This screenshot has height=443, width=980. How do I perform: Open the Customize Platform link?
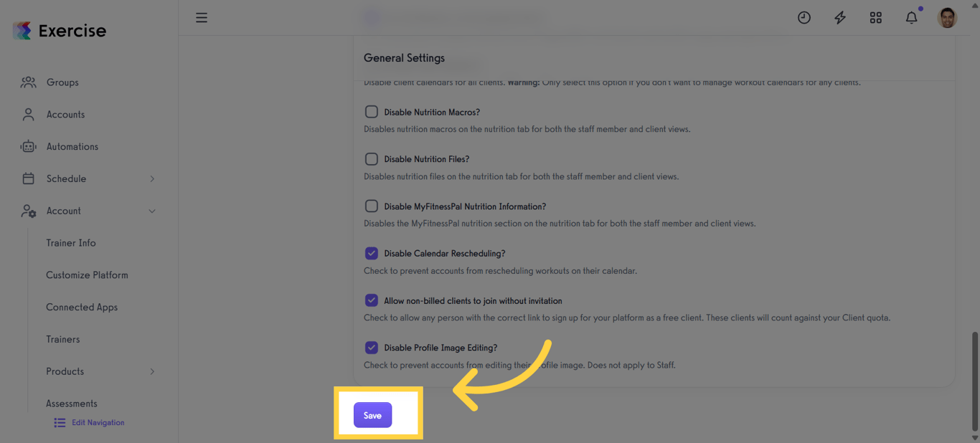tap(87, 275)
